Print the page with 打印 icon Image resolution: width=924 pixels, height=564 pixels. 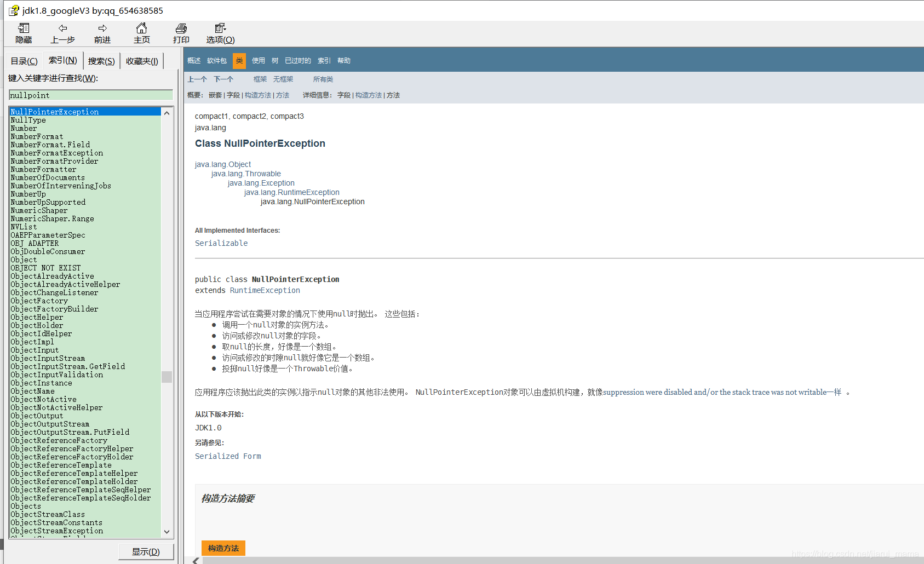click(181, 28)
